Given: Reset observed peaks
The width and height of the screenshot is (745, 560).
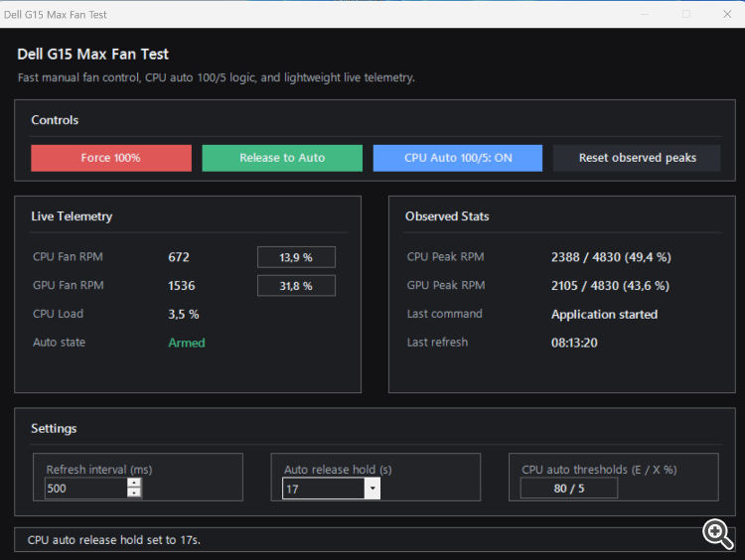Looking at the screenshot, I should tap(637, 158).
